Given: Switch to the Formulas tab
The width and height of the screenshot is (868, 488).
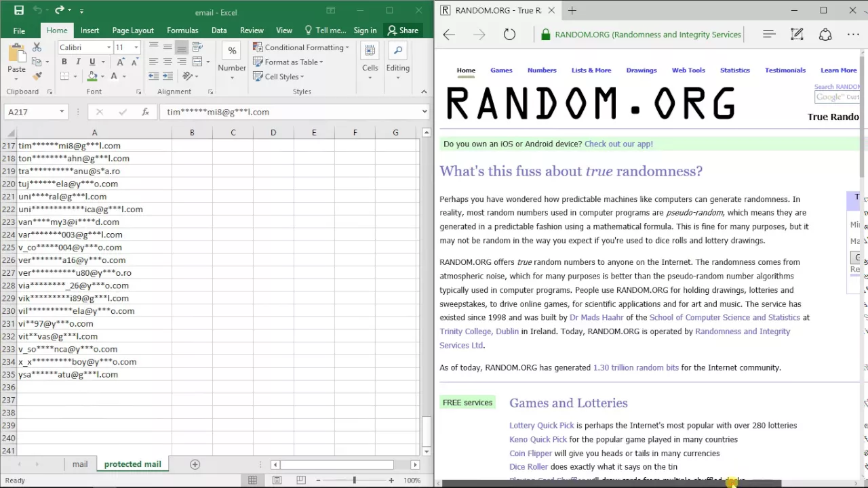Looking at the screenshot, I should pos(182,30).
